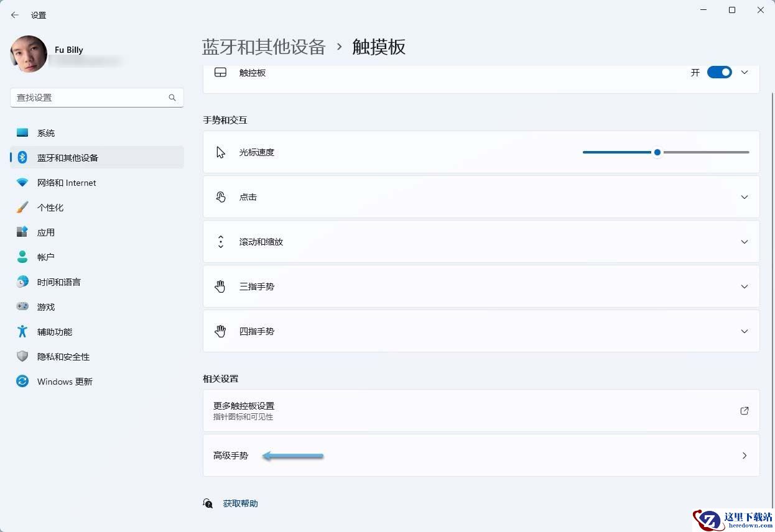This screenshot has width=775, height=532.
Task: Turn off the 触控板 toggle switch
Action: click(720, 73)
